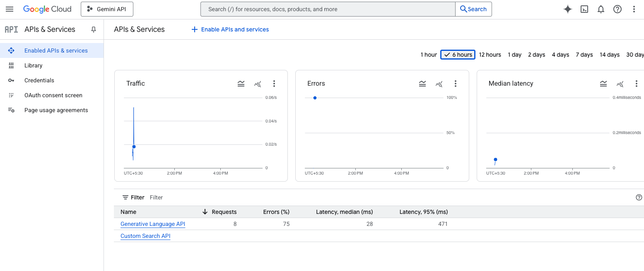644x271 pixels.
Task: Click the Google Cloud logo
Action: pos(47,9)
